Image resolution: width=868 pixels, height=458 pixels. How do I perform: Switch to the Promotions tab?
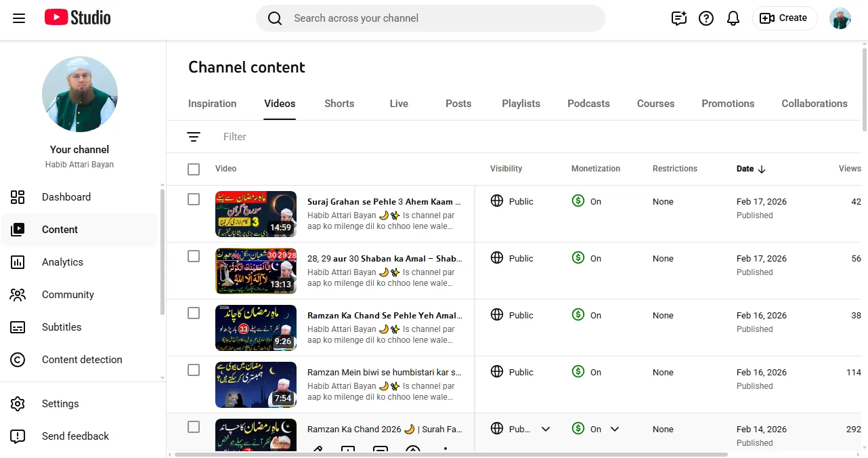[728, 104]
